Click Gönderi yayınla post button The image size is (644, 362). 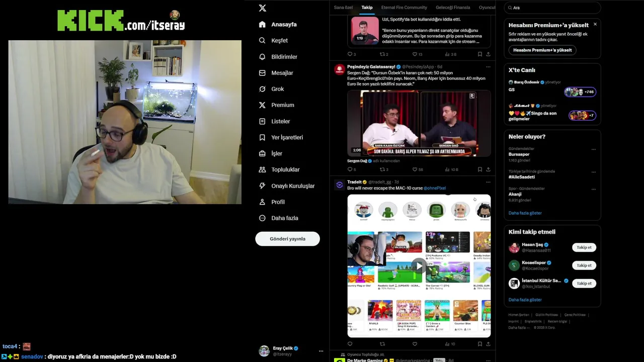point(287,239)
